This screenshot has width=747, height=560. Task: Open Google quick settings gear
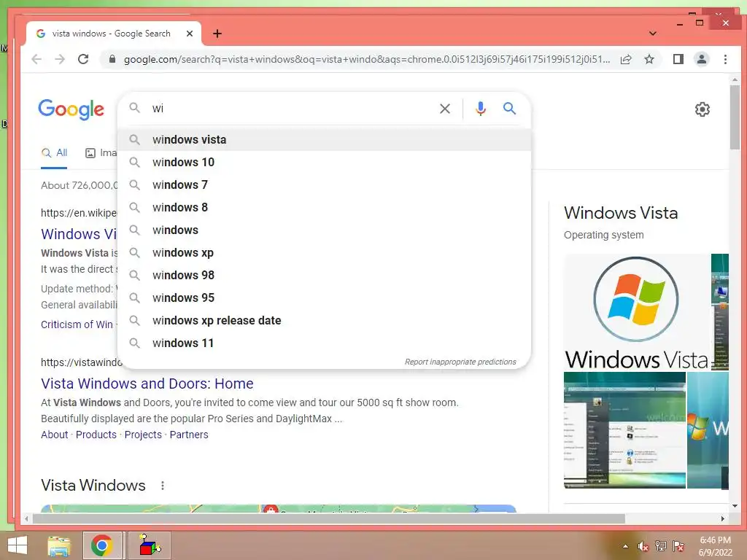[x=703, y=109]
